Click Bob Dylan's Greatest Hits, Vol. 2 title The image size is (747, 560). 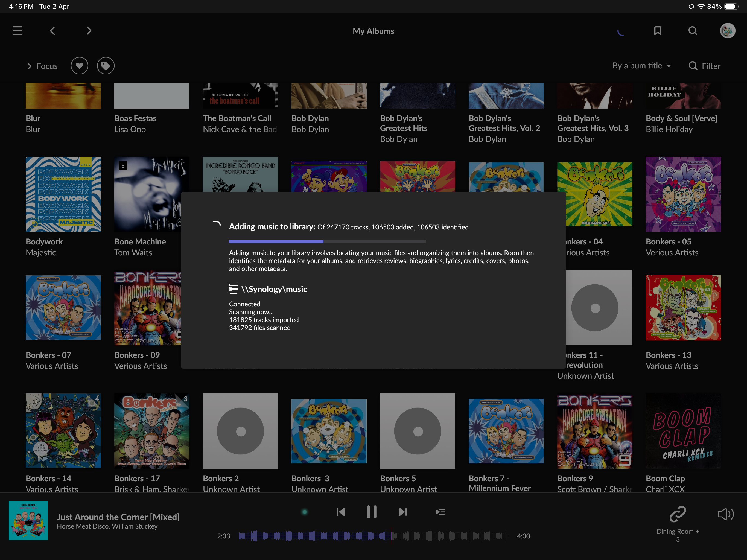(x=504, y=123)
